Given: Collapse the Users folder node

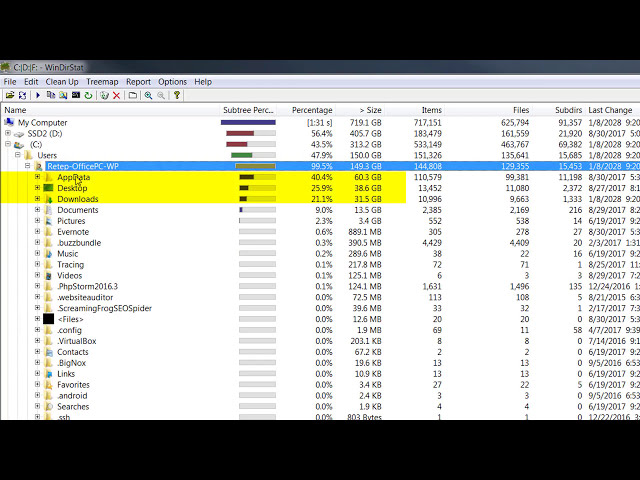Looking at the screenshot, I should click(18, 155).
